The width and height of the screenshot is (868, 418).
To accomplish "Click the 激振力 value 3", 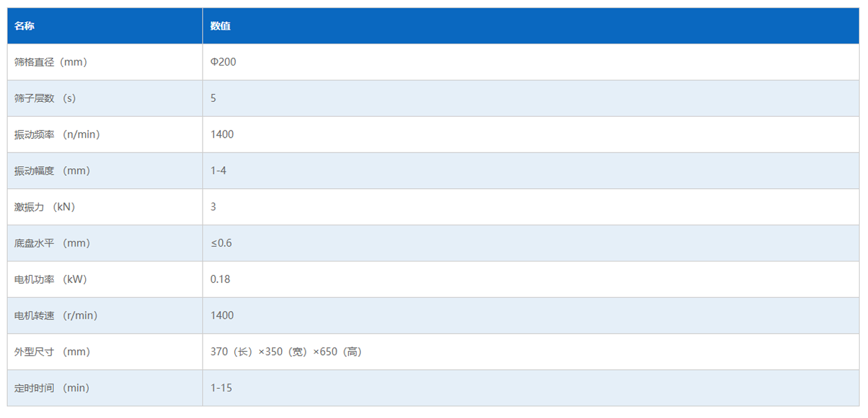I will (x=214, y=207).
